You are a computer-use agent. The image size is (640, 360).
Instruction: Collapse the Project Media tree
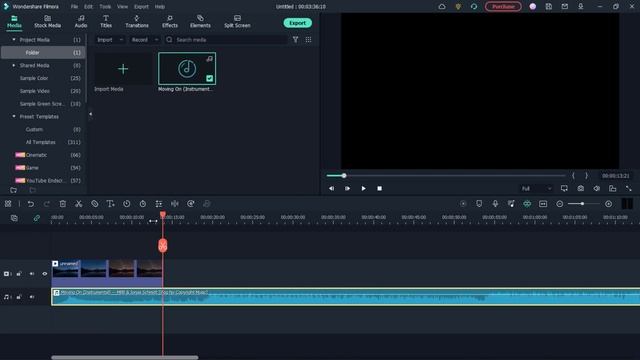(14, 40)
